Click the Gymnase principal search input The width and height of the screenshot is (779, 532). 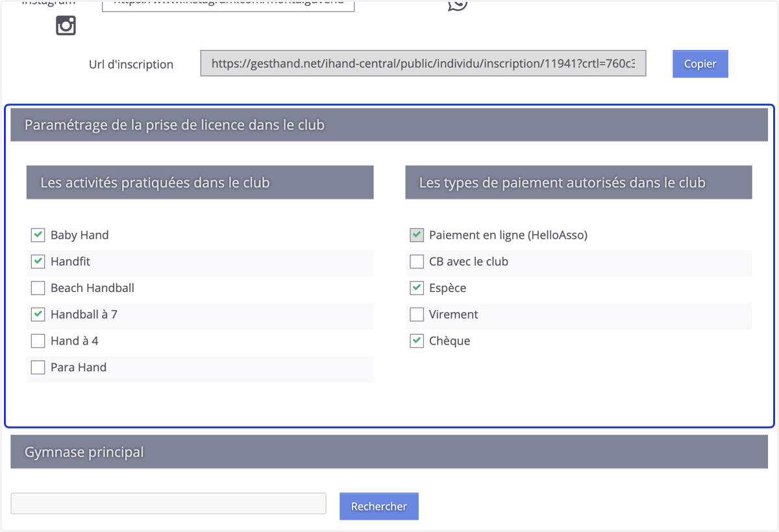click(x=168, y=503)
